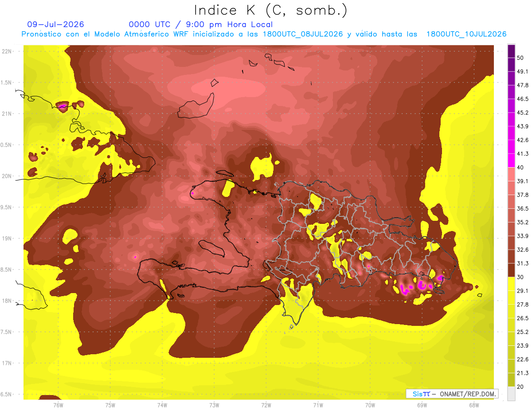
Task: Click the colorbar value "43.9"
Action: [x=523, y=127]
